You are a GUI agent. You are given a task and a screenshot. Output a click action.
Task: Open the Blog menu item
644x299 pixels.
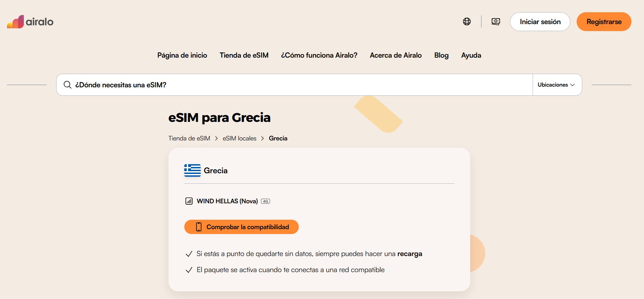[x=442, y=55]
